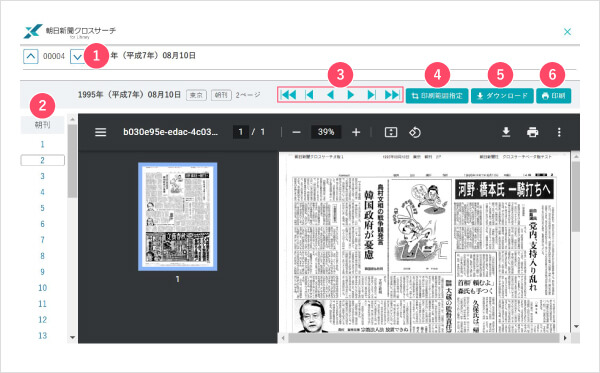Click the teal 印刷 print button
Screen dimensions: 600x373
pyautogui.click(x=554, y=96)
